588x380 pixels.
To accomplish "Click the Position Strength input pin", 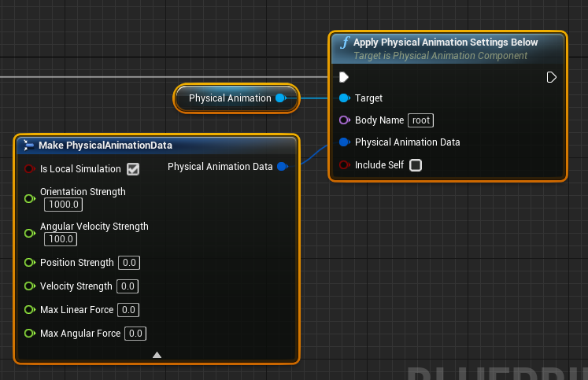I will (x=30, y=262).
